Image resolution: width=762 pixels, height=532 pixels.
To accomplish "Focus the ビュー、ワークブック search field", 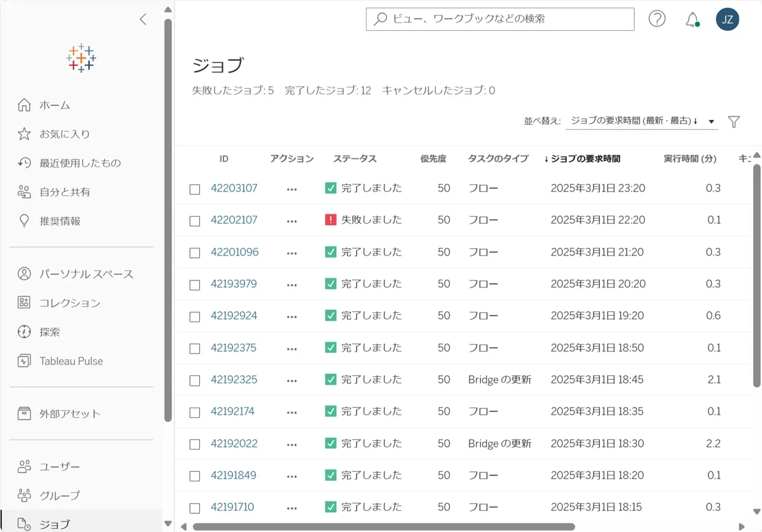I will [x=500, y=19].
